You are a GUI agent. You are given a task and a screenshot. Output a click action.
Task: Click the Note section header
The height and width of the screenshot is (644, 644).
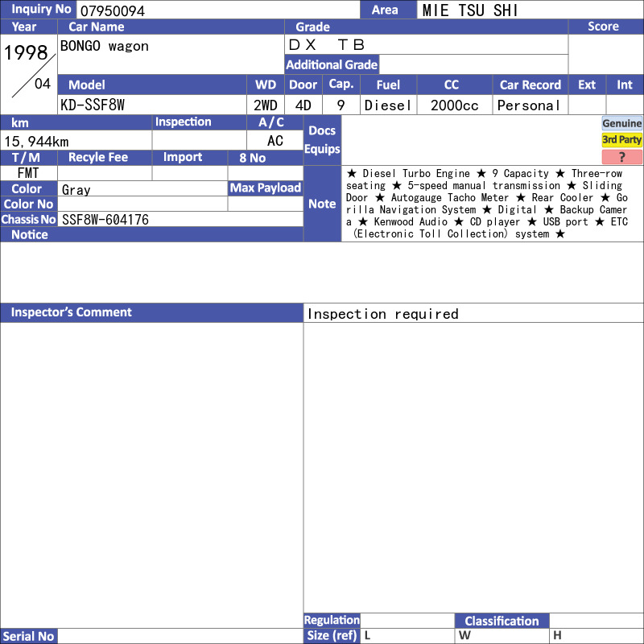[323, 204]
